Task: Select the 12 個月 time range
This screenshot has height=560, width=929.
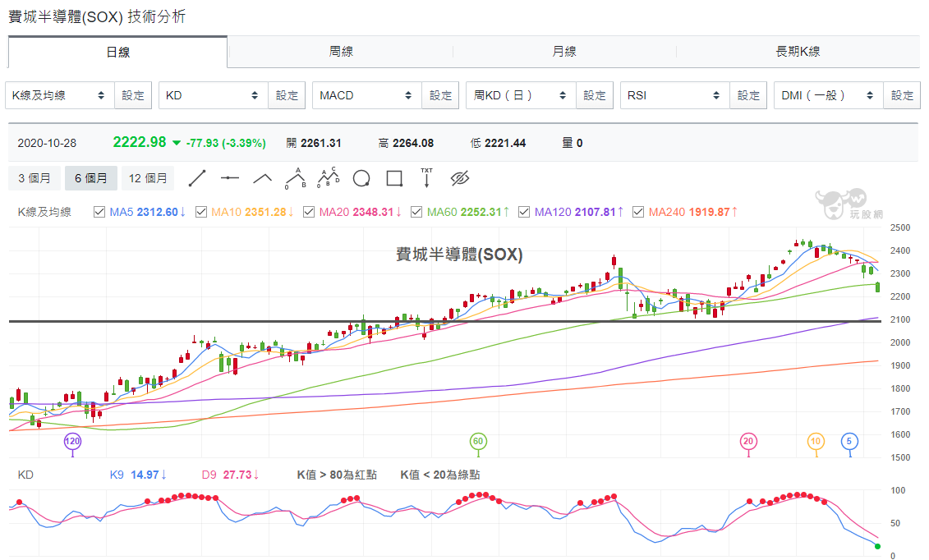Action: coord(148,178)
